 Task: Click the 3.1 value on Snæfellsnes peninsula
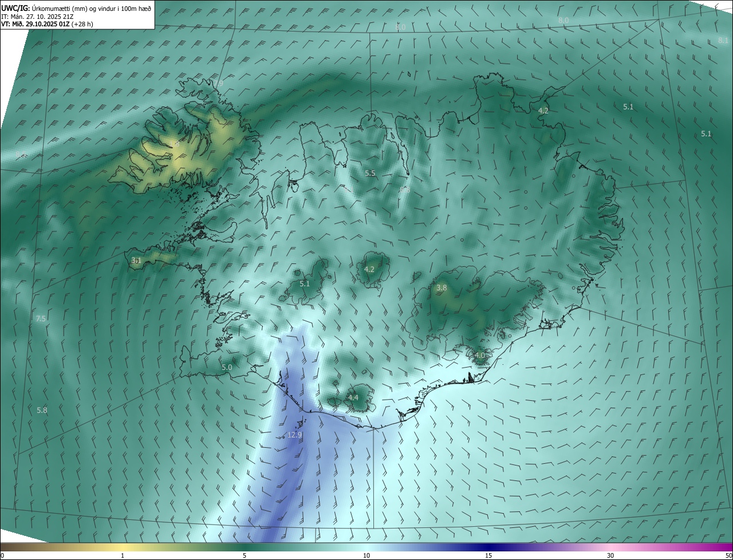click(x=136, y=261)
